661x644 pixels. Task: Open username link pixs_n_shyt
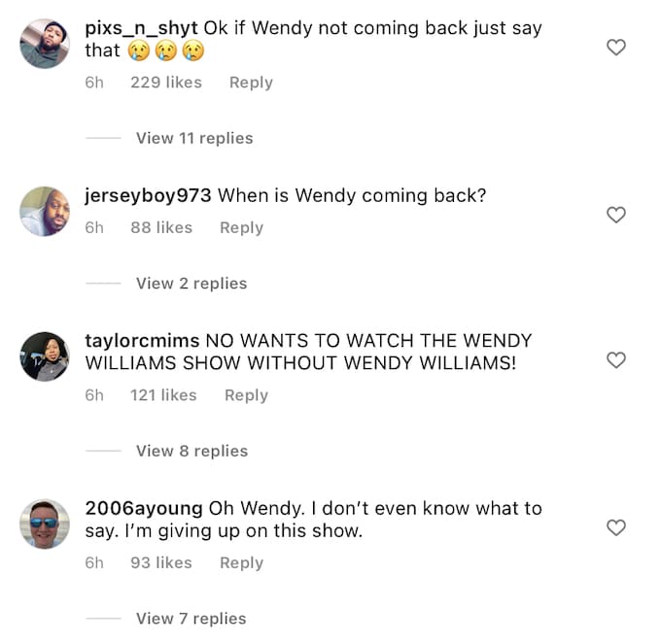coord(141,28)
